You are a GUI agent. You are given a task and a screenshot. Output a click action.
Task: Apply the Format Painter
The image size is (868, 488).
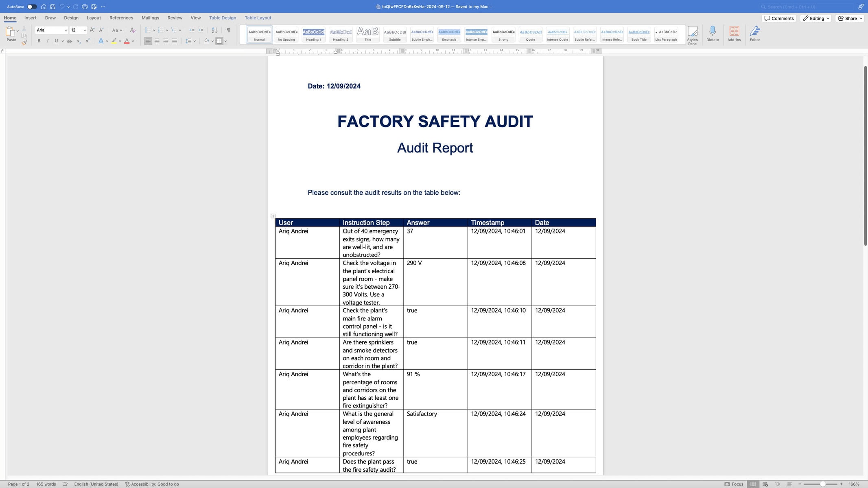tap(24, 42)
